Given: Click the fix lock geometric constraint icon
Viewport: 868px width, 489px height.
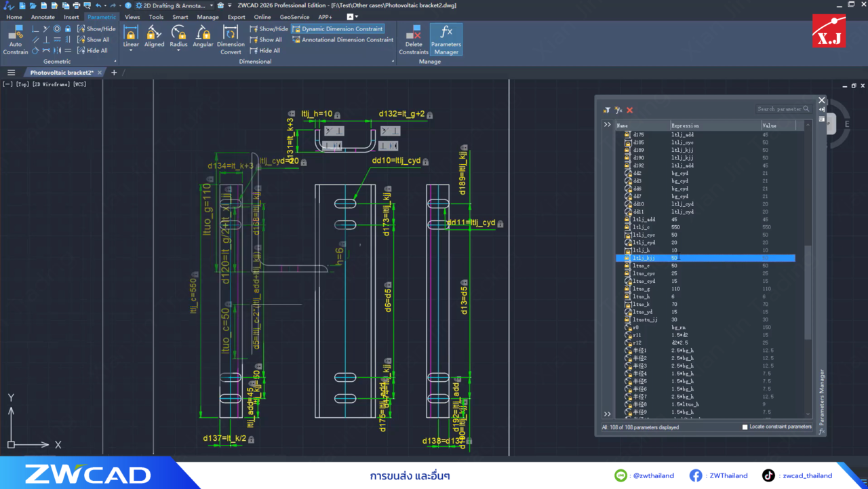Looking at the screenshot, I should tap(68, 28).
